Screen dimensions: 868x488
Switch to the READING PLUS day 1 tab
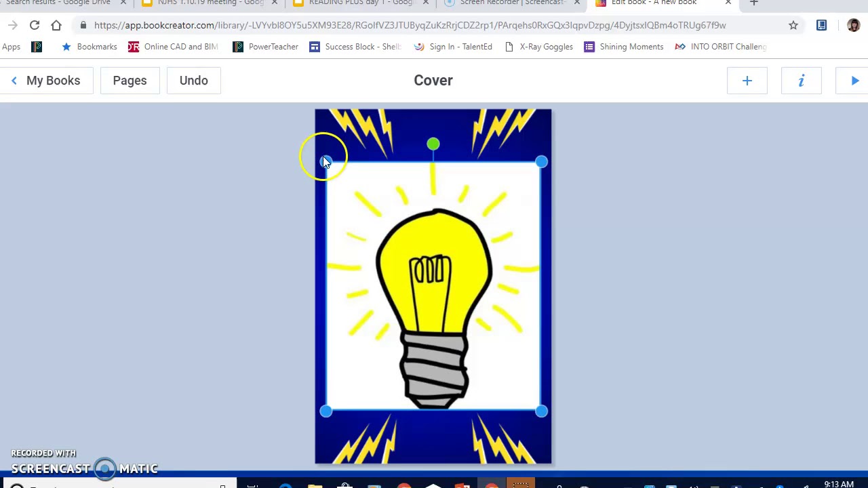(x=361, y=3)
